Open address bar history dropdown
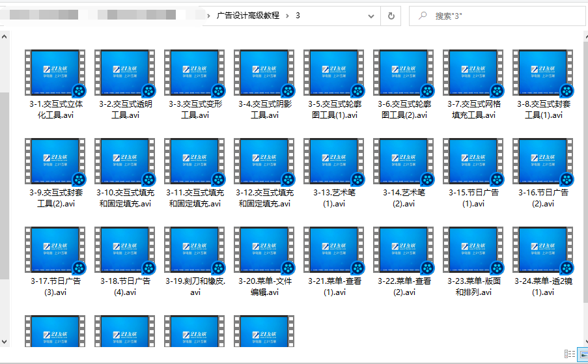Image resolution: width=588 pixels, height=364 pixels. pos(371,16)
